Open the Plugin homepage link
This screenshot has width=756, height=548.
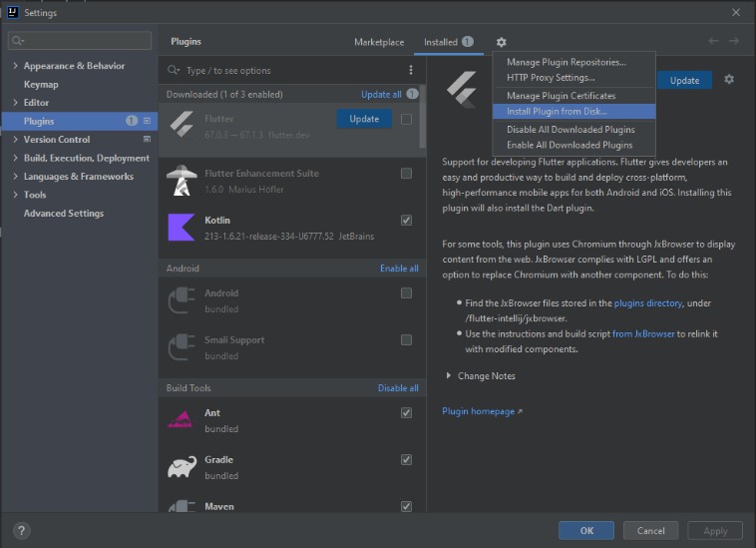[x=482, y=411]
